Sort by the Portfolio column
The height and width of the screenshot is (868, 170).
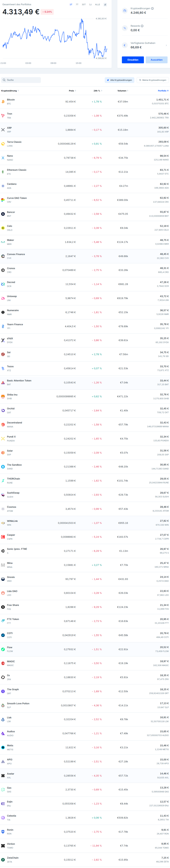click(163, 91)
